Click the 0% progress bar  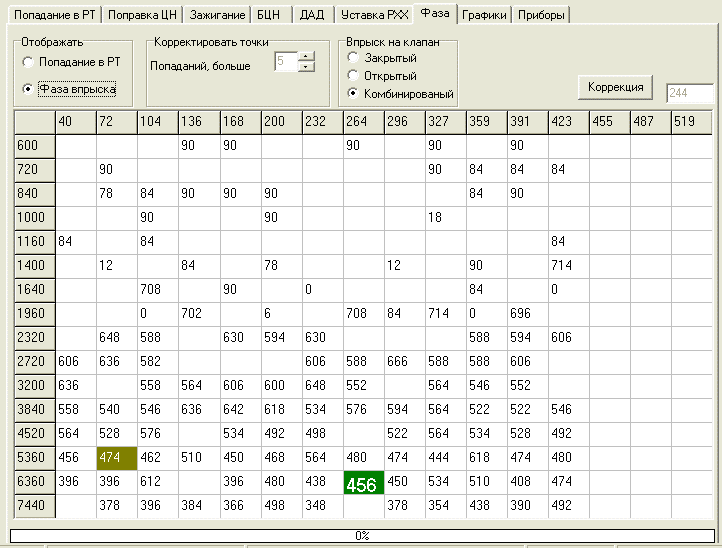[x=362, y=536]
